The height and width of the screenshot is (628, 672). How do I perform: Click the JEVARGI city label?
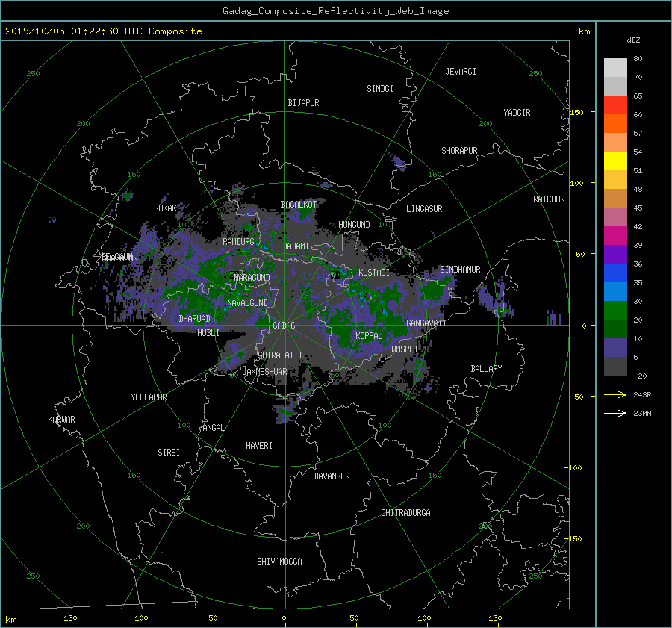[x=461, y=72]
